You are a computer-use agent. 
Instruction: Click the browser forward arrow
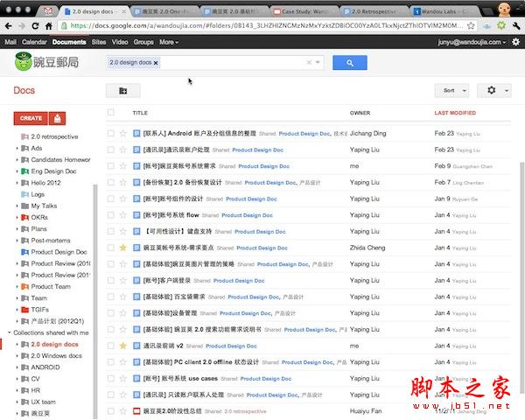[x=22, y=25]
